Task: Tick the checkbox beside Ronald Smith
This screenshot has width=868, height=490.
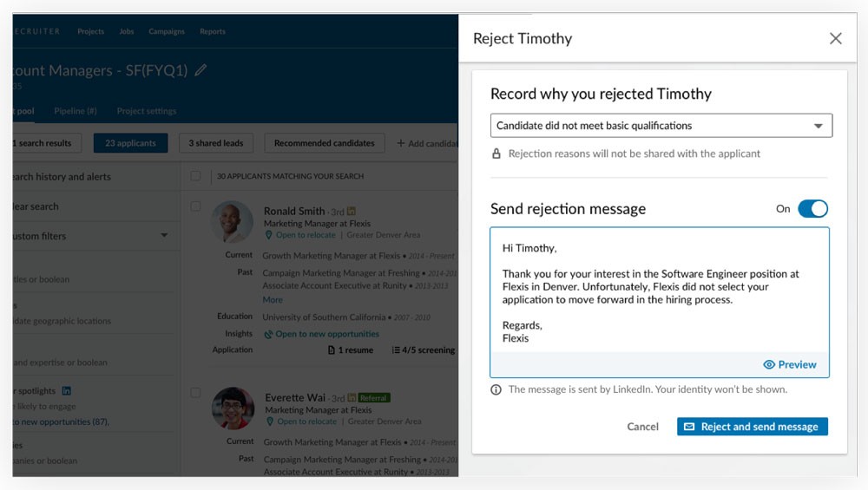Action: click(195, 206)
